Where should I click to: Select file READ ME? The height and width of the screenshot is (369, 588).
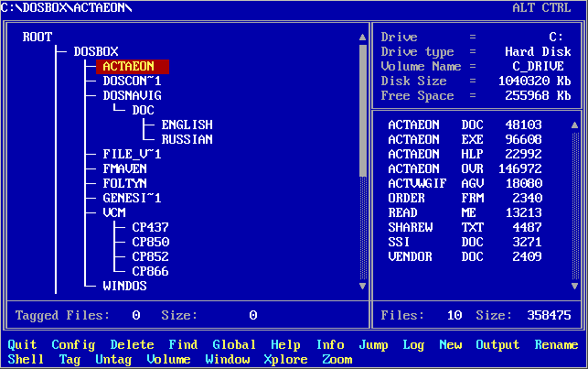tap(465, 212)
